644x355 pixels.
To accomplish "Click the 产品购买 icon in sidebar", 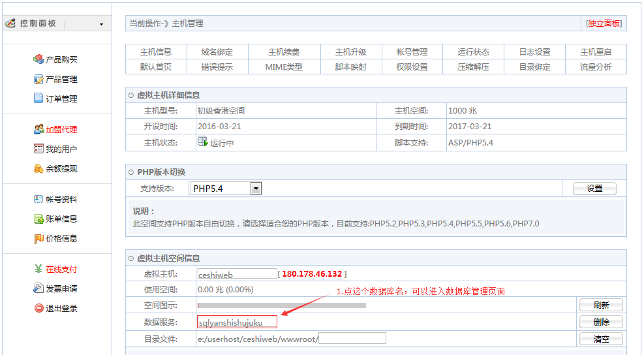I will tap(38, 59).
